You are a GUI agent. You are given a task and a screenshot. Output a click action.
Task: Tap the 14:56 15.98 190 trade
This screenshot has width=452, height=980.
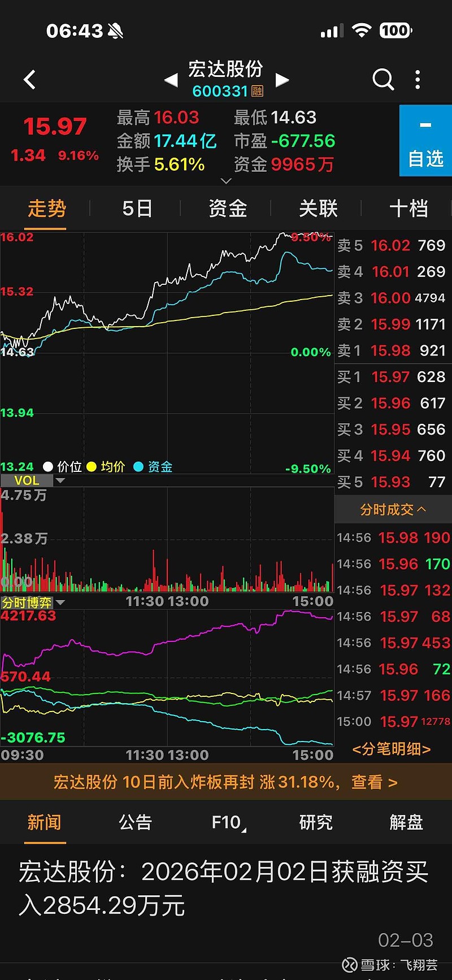[x=394, y=538]
